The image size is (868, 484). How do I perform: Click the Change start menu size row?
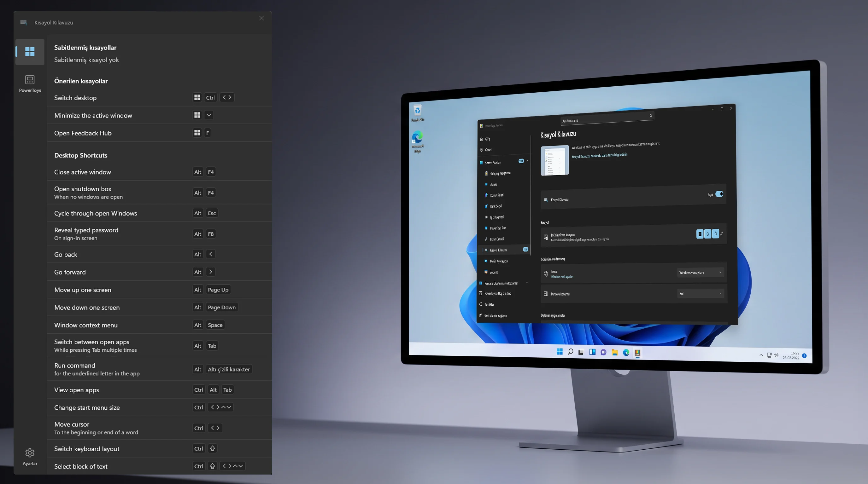159,407
